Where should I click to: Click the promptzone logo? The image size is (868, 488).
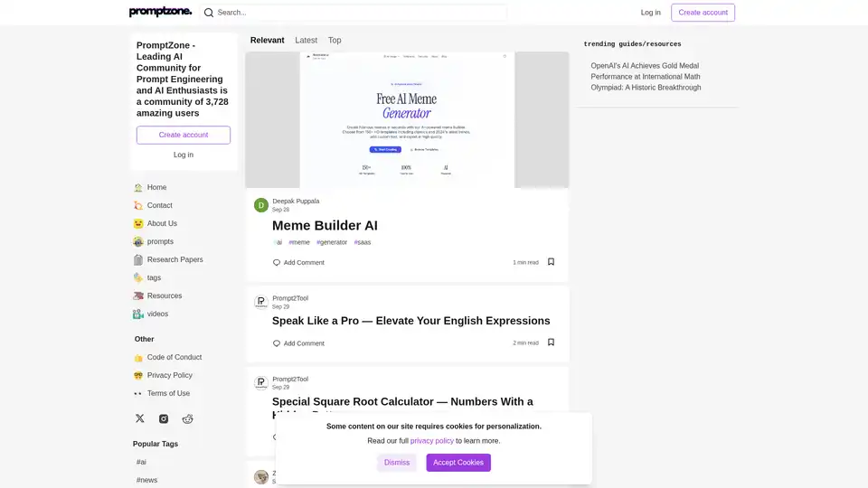pos(160,13)
